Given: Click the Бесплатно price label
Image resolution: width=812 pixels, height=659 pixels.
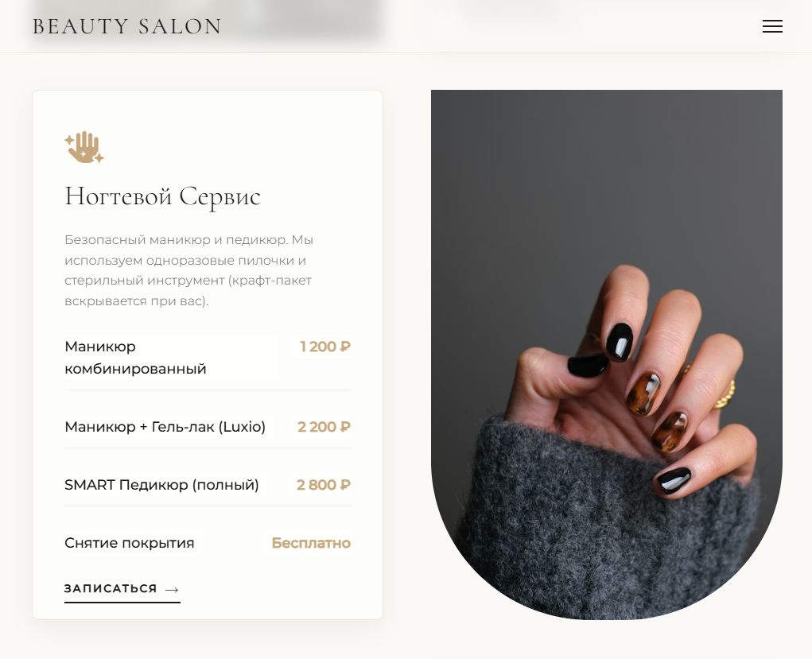Looking at the screenshot, I should tap(311, 543).
